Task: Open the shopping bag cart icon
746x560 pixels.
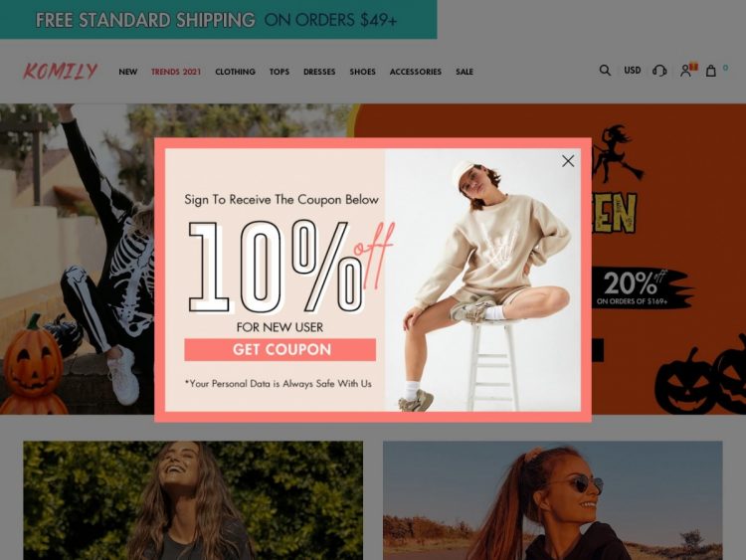Action: 711,71
